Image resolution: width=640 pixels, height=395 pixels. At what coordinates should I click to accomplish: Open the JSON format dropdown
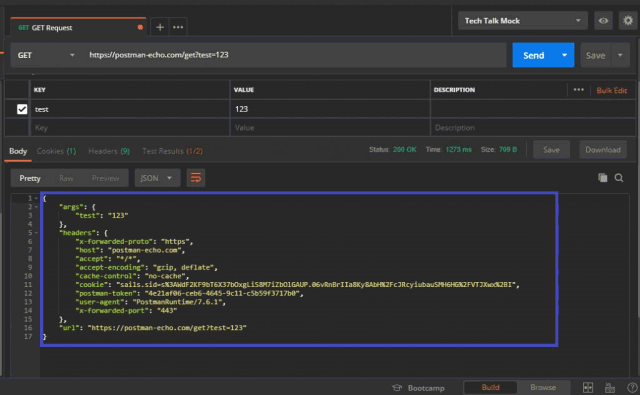157,178
